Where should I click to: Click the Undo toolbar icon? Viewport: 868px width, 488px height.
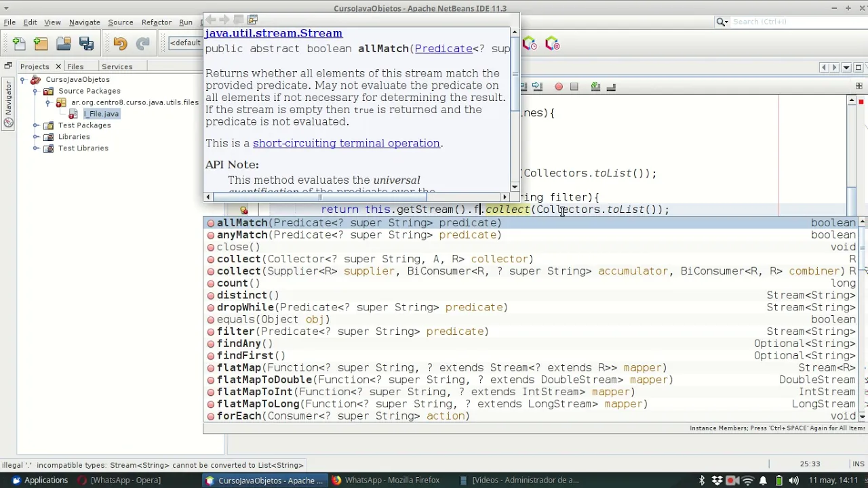(120, 44)
